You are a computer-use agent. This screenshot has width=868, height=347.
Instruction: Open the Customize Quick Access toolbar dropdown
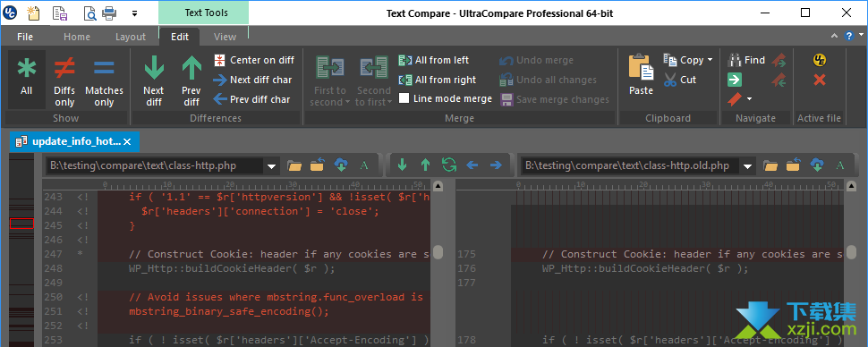(135, 13)
